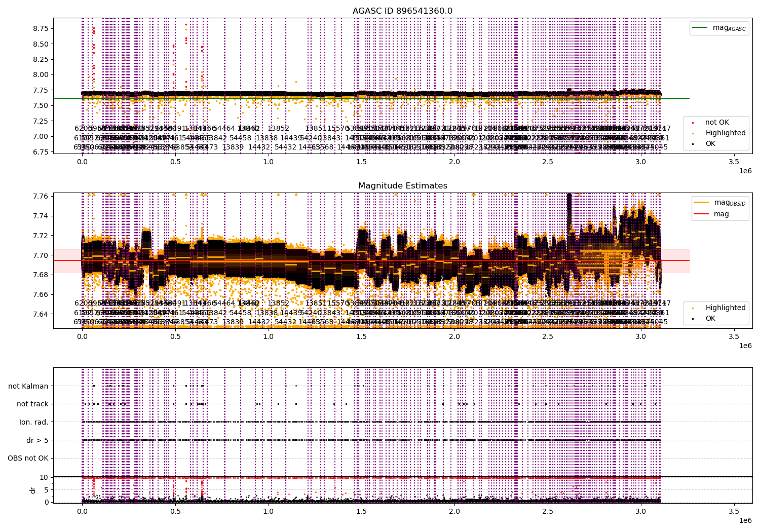Click the 'not Kalman' y-axis label
Viewport: 760px width, 532px height.
[28, 386]
